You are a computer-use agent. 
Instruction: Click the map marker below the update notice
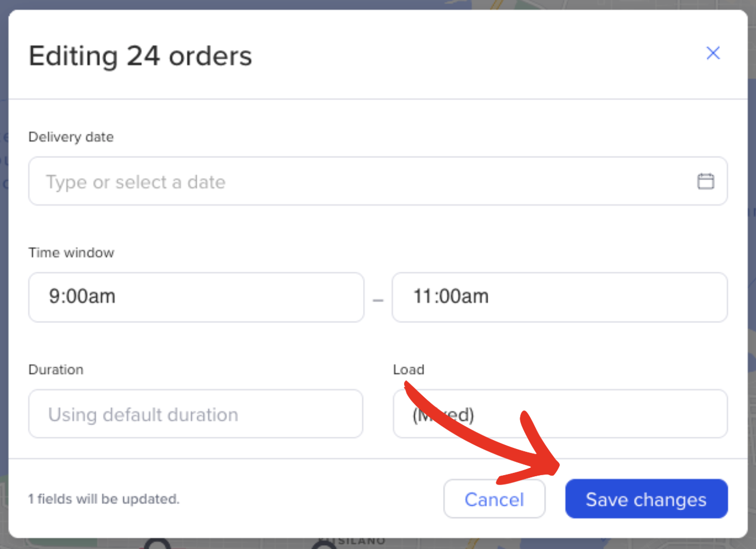click(x=157, y=544)
